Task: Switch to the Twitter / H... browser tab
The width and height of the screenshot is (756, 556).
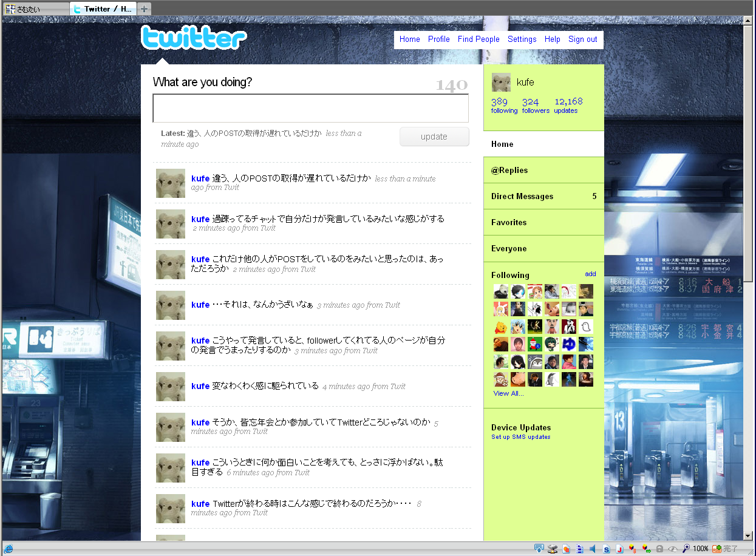Action: (x=103, y=8)
